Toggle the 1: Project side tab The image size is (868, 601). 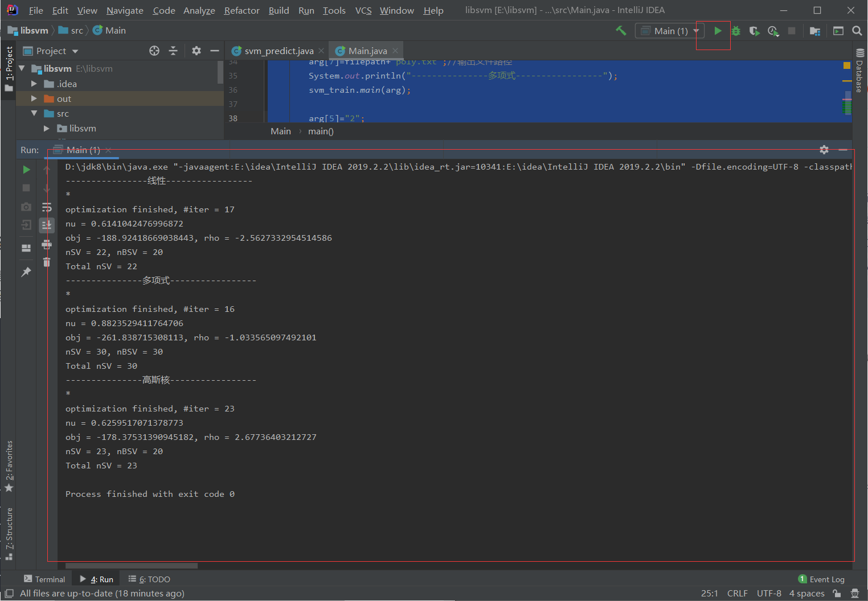[x=9, y=69]
